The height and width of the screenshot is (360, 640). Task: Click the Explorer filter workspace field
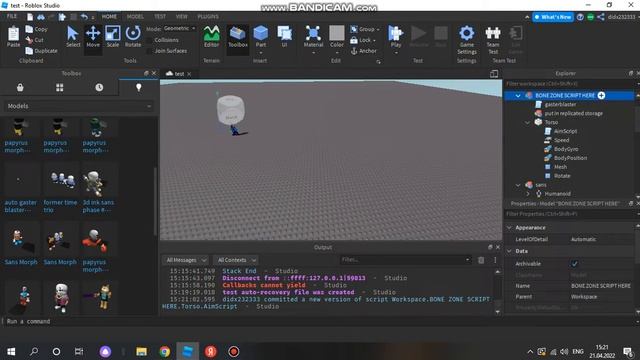coord(569,84)
